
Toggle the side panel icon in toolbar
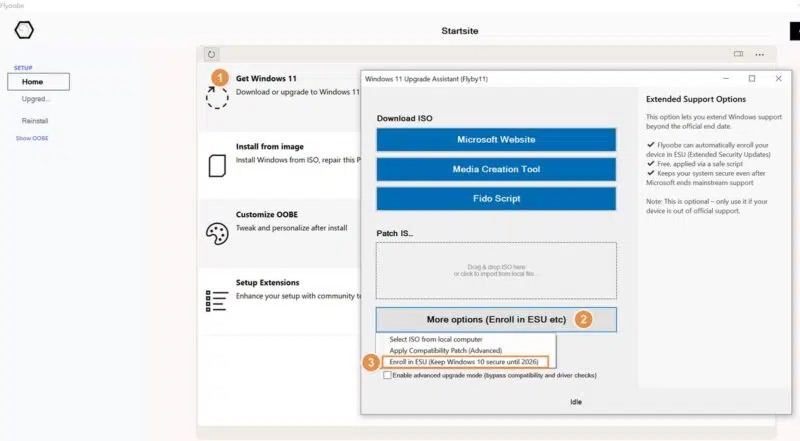pos(738,54)
